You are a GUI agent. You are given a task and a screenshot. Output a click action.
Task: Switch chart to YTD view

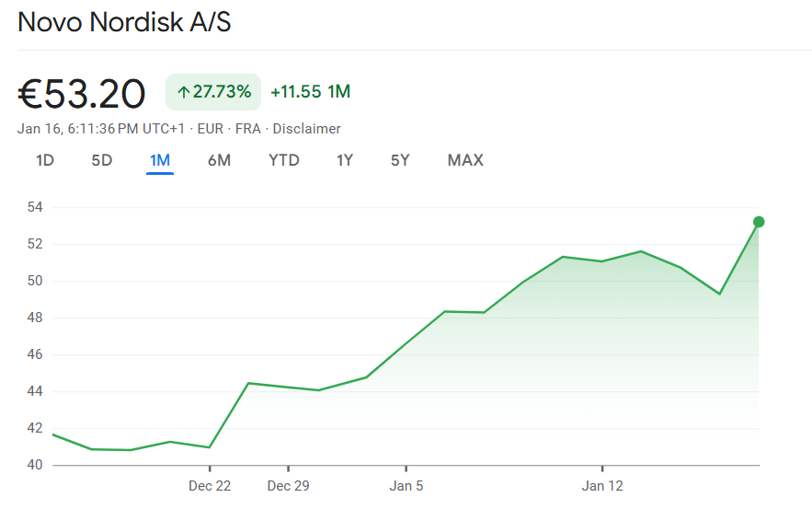284,160
